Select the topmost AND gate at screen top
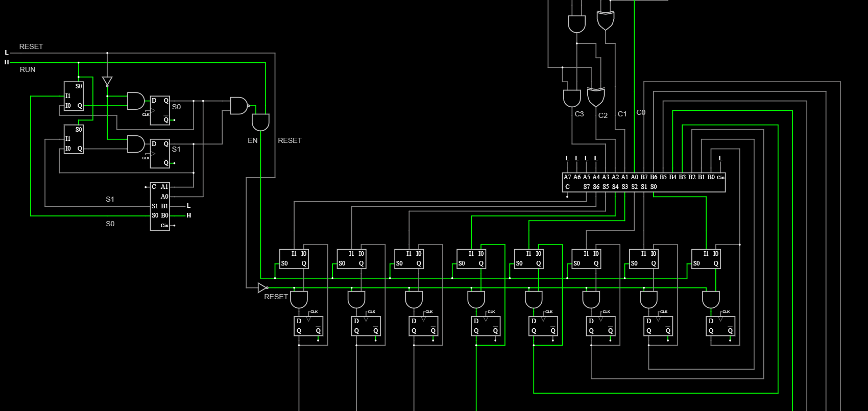The height and width of the screenshot is (411, 868). point(576,24)
